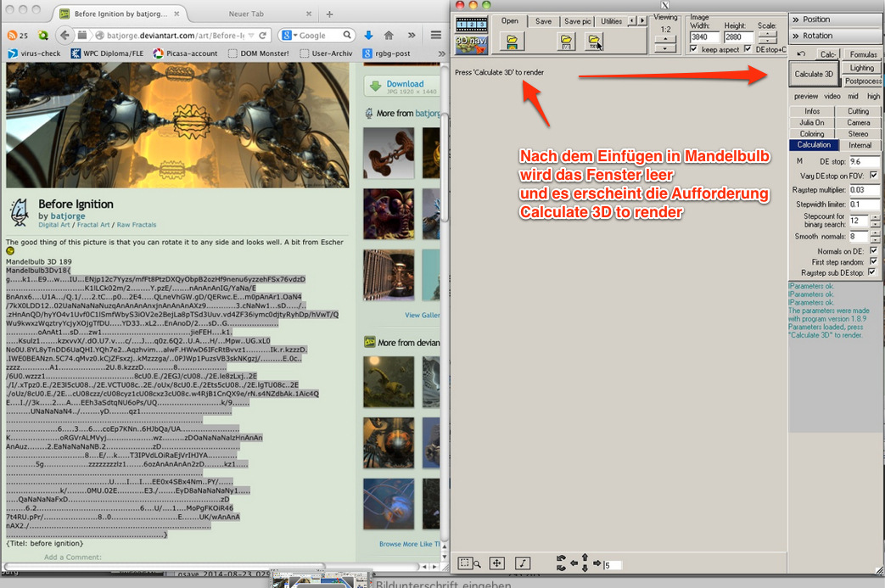Open the Firefox hamburger menu

[x=436, y=35]
